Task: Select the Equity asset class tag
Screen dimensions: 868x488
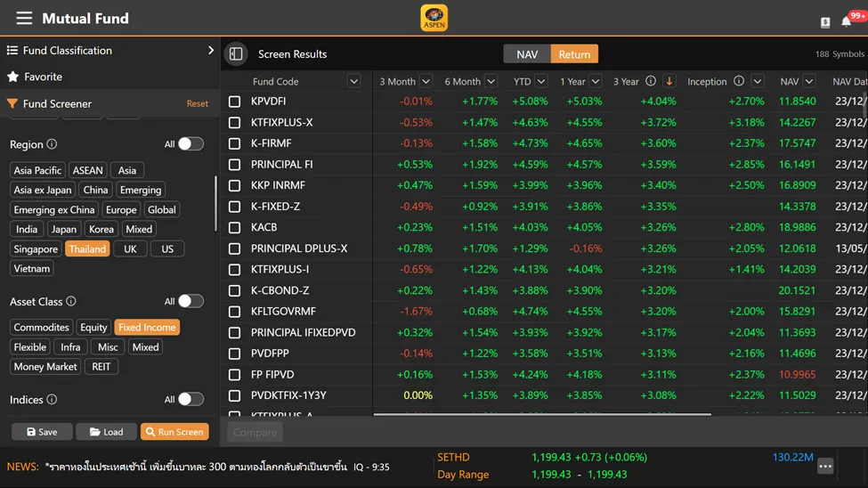Action: [x=93, y=328]
